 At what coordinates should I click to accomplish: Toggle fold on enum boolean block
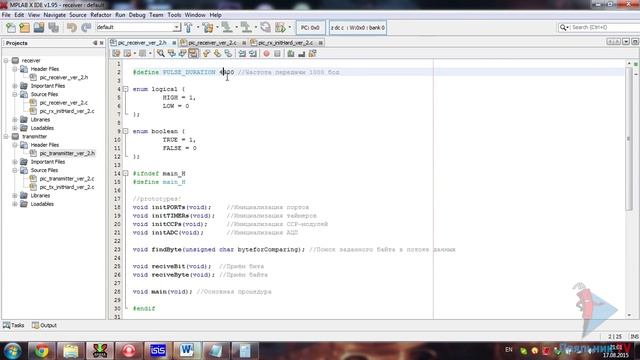[x=126, y=131]
